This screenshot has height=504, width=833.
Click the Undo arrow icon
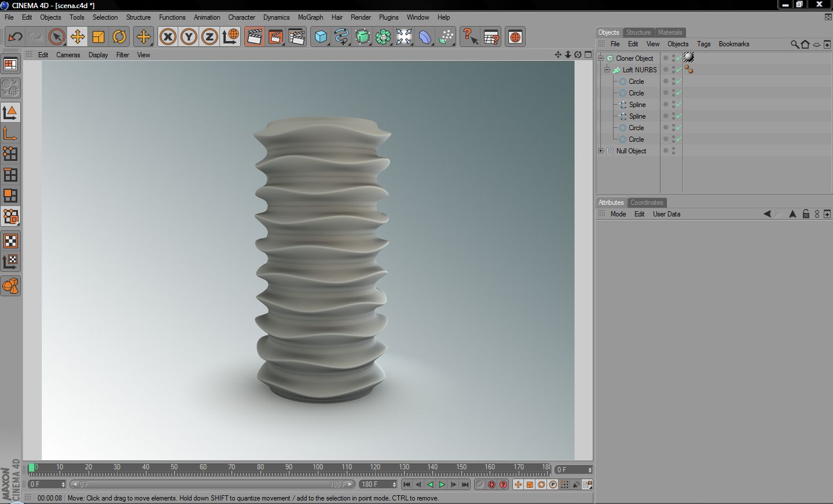[x=15, y=37]
